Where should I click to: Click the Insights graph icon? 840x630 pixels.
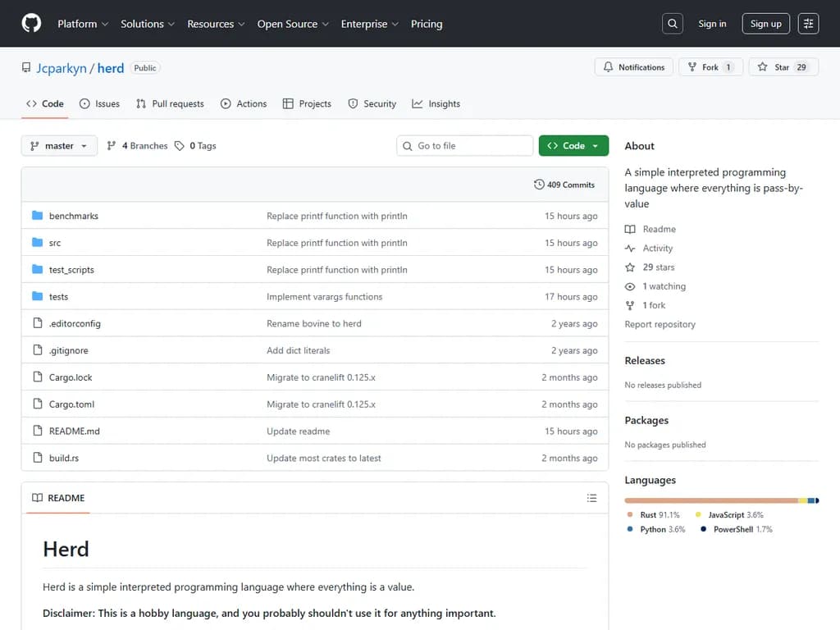(418, 103)
